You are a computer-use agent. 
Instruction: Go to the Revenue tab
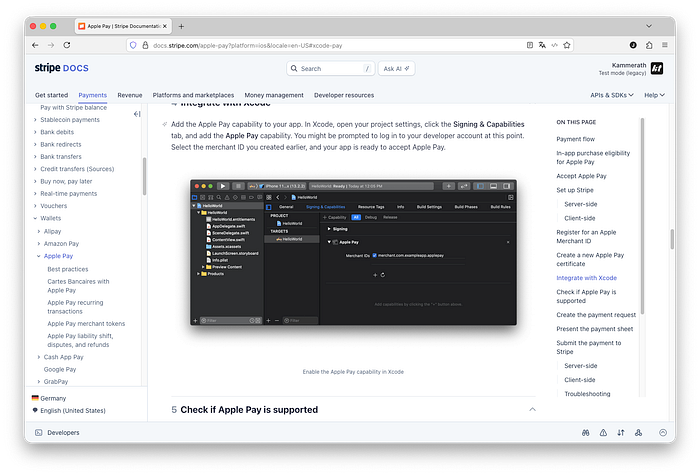coord(130,95)
